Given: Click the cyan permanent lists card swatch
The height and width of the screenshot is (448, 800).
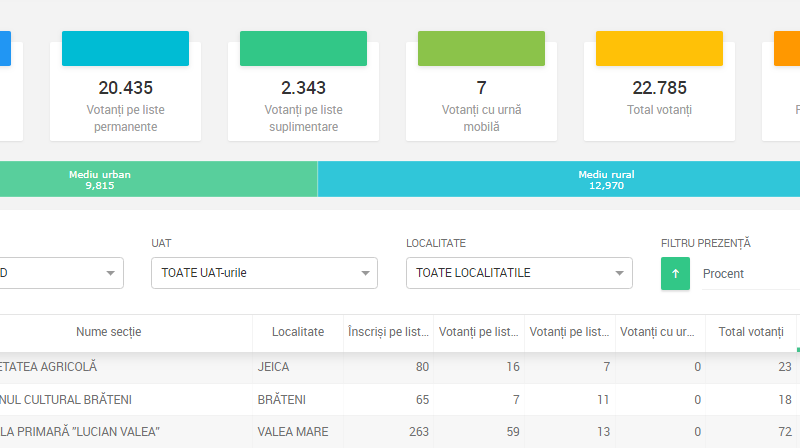Looking at the screenshot, I should 125,49.
